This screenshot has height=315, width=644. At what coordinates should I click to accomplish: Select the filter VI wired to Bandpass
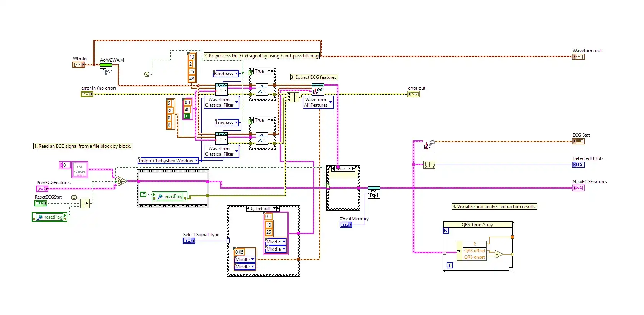(x=222, y=89)
